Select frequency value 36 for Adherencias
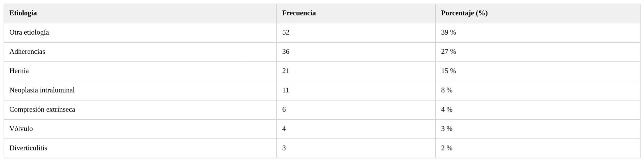The width and height of the screenshot is (644, 164). point(286,52)
